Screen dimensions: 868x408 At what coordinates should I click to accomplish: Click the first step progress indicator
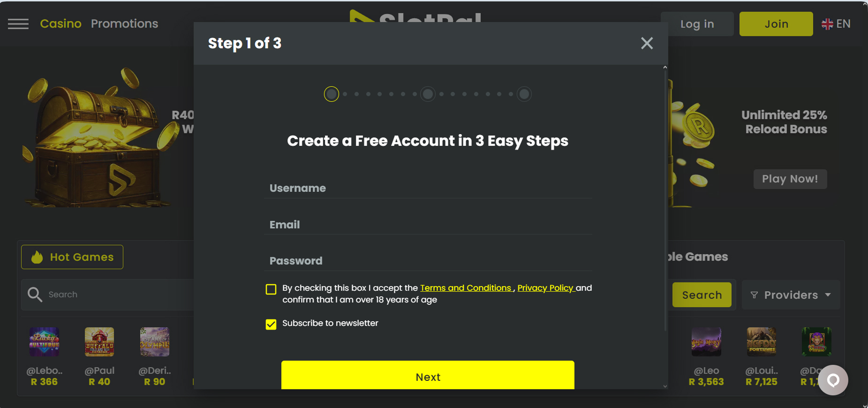click(332, 94)
